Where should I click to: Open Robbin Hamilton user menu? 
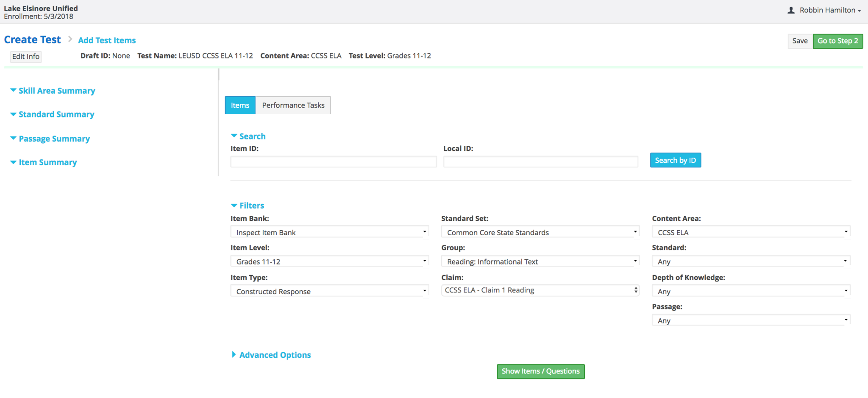pyautogui.click(x=824, y=10)
